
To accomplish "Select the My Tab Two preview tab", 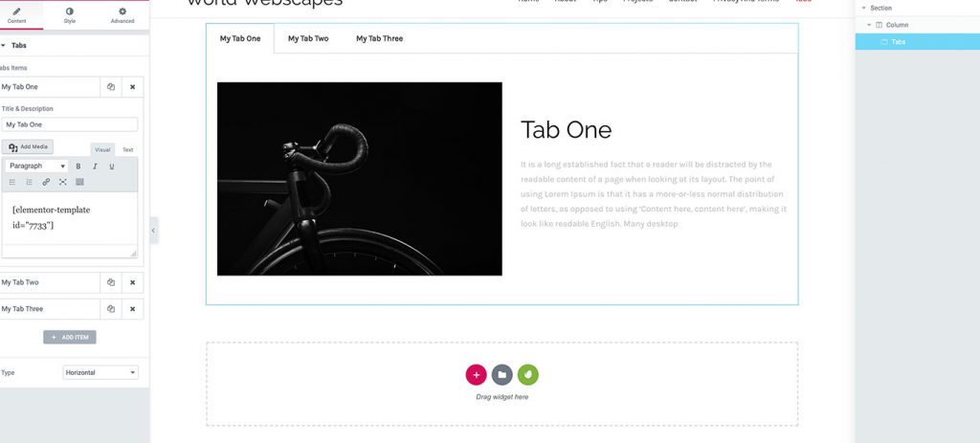I will click(x=308, y=38).
